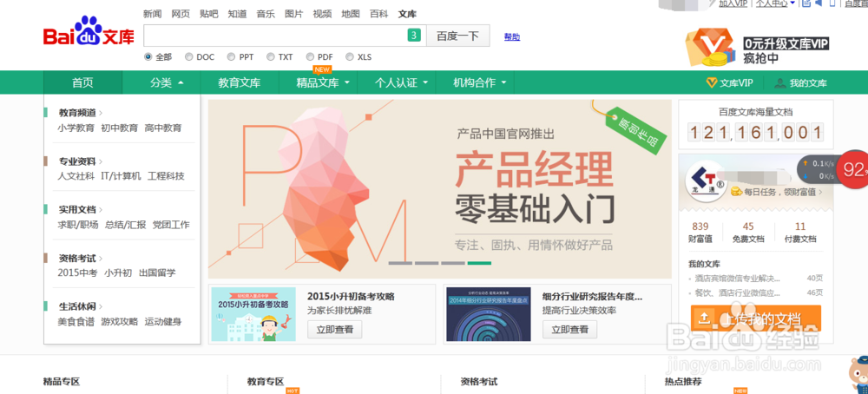Click the notepad icon in top bar
The image size is (868, 394).
(806, 3)
